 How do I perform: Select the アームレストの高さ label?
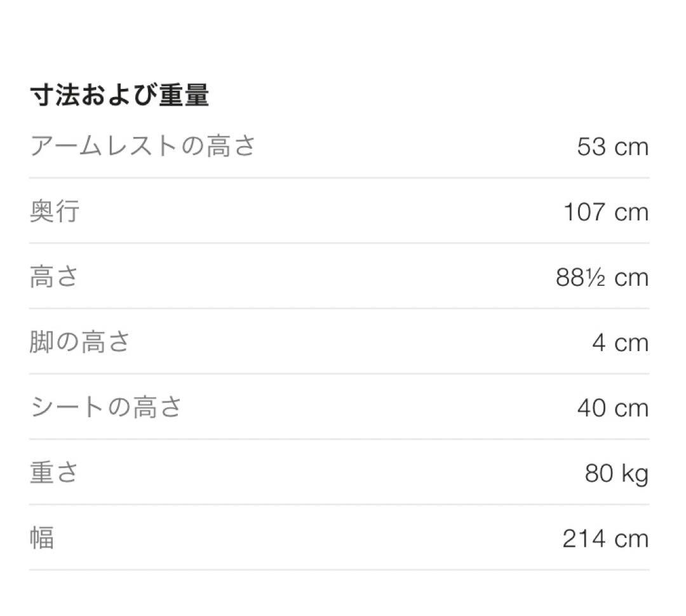[143, 147]
